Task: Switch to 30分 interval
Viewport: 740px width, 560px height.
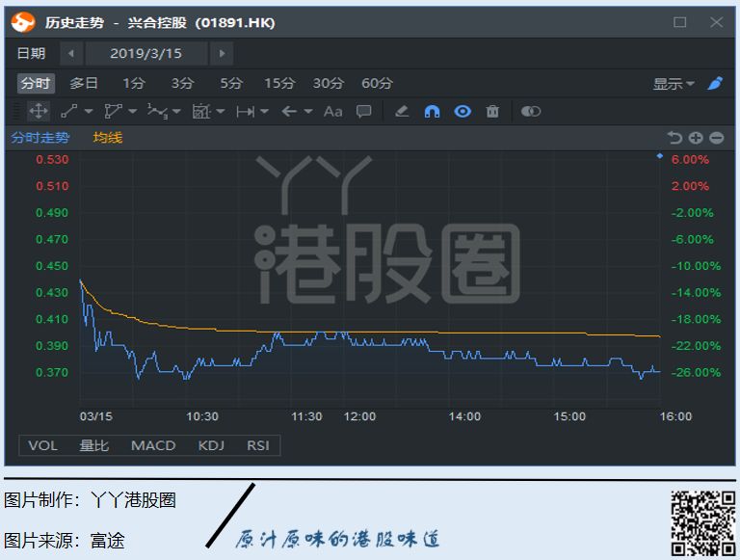Action: pos(329,84)
